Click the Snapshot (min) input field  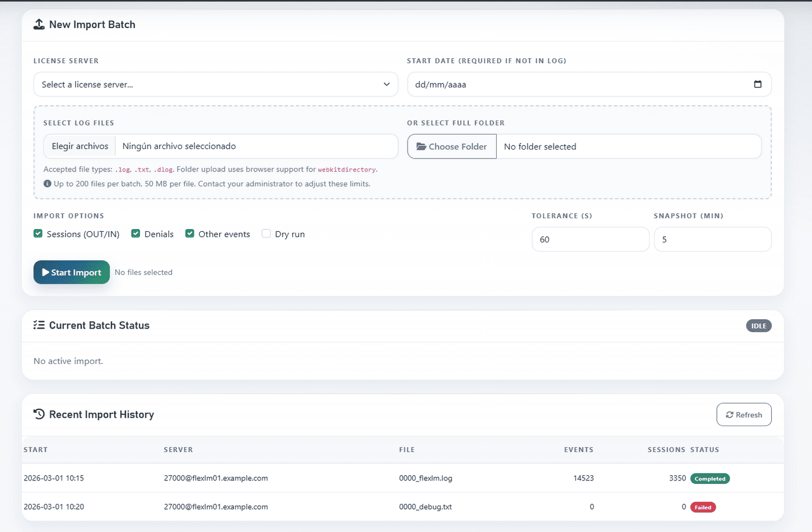tap(712, 239)
